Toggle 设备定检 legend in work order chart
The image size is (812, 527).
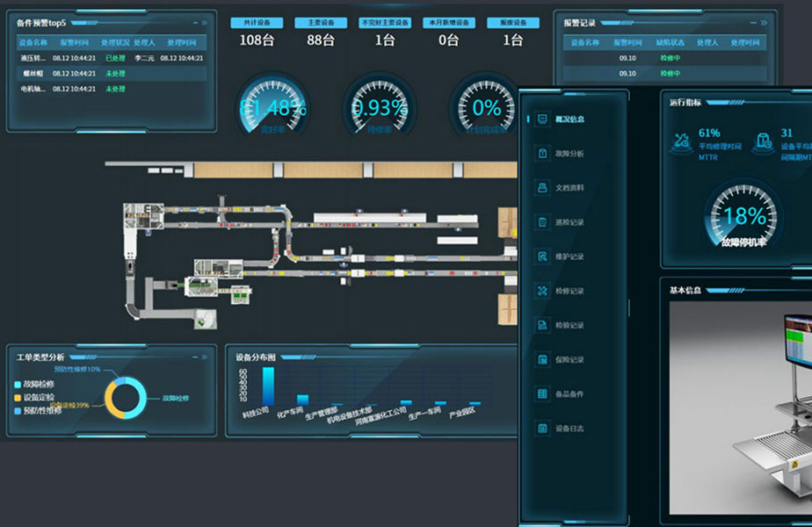34,398
